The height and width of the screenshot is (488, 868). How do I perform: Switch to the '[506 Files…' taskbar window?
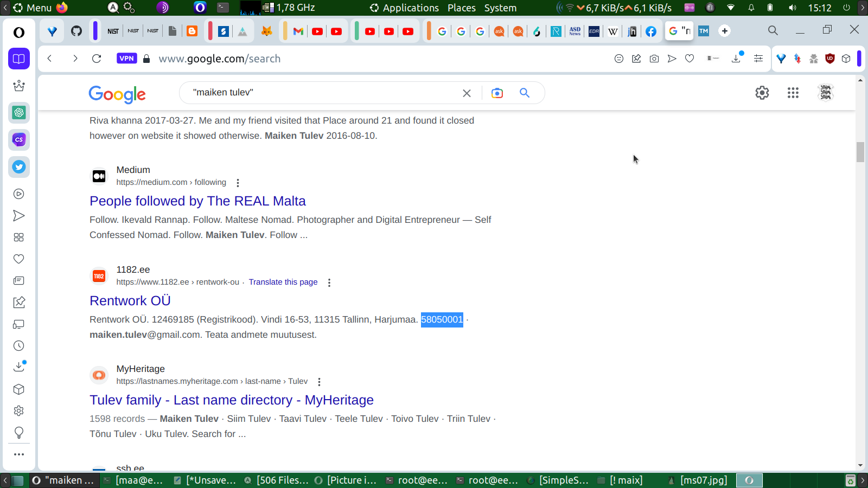coord(277,480)
